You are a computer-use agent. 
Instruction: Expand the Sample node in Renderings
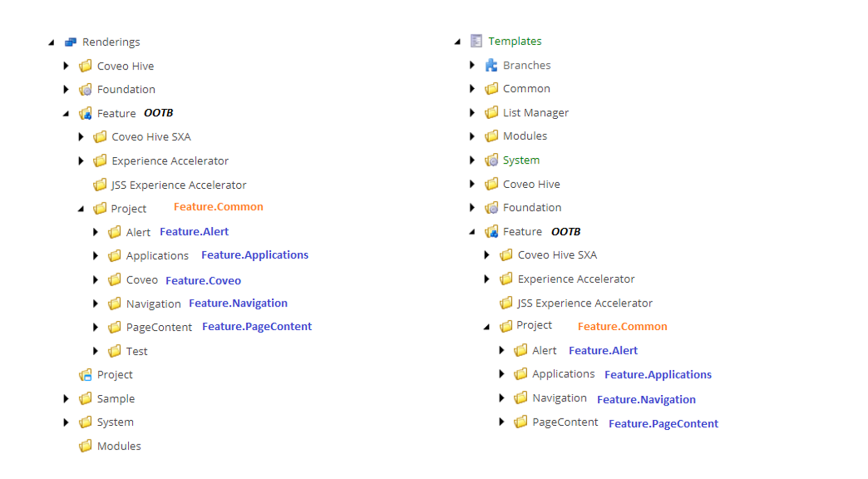coord(66,398)
